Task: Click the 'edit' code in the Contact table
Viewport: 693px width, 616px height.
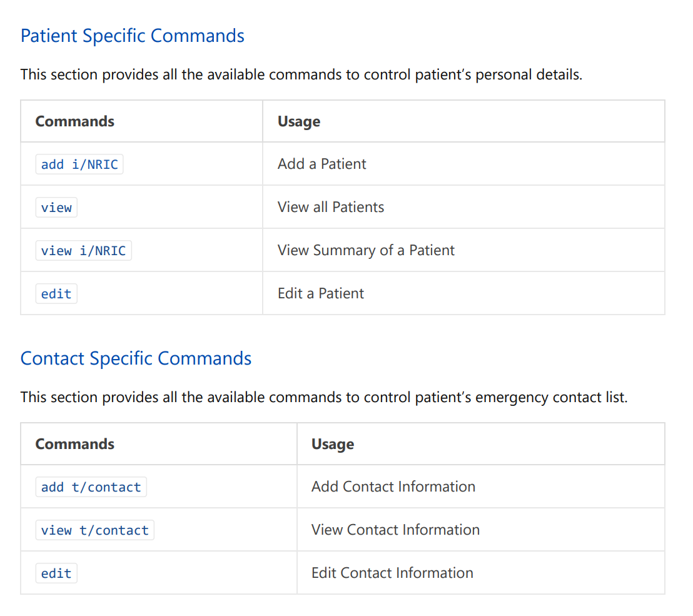Action: 56,573
